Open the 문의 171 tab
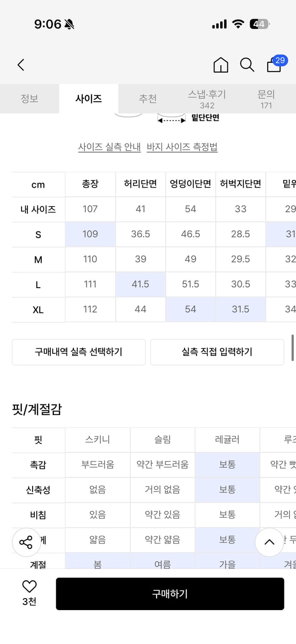This screenshot has width=296, height=644. (266, 99)
